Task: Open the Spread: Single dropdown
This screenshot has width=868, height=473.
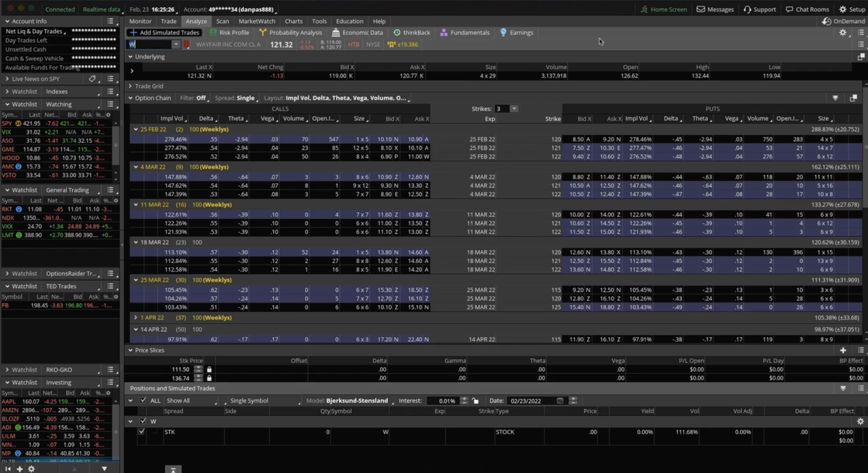Action: coord(236,98)
